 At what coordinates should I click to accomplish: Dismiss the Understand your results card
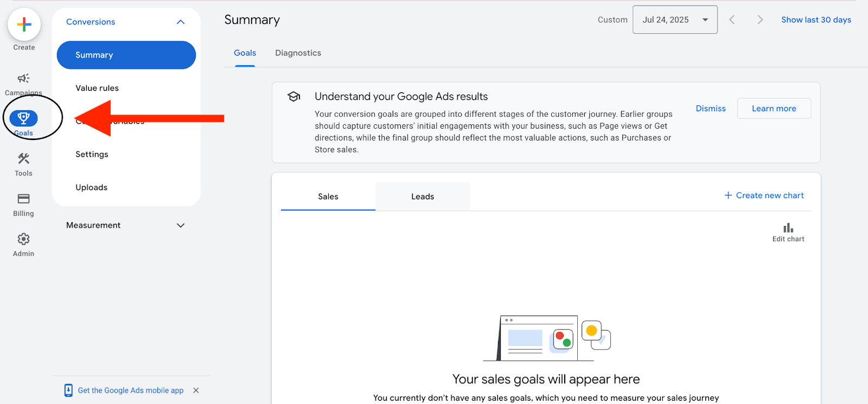click(x=710, y=109)
